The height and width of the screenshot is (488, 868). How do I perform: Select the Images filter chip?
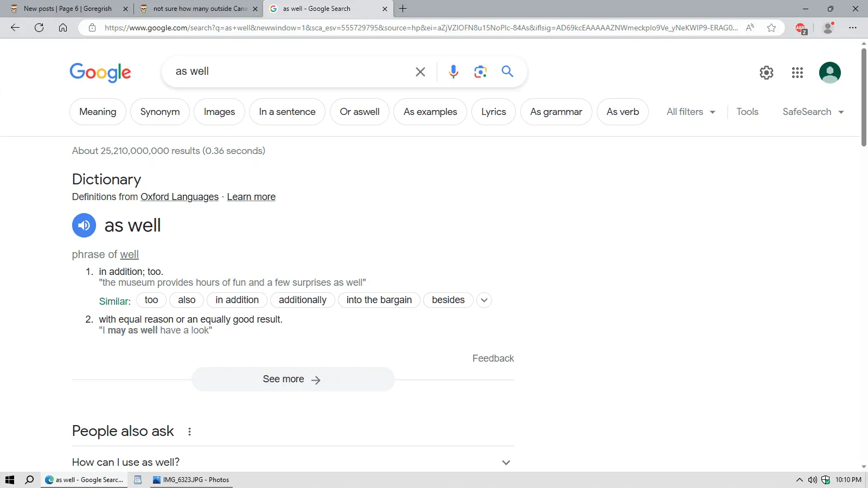pyautogui.click(x=219, y=112)
